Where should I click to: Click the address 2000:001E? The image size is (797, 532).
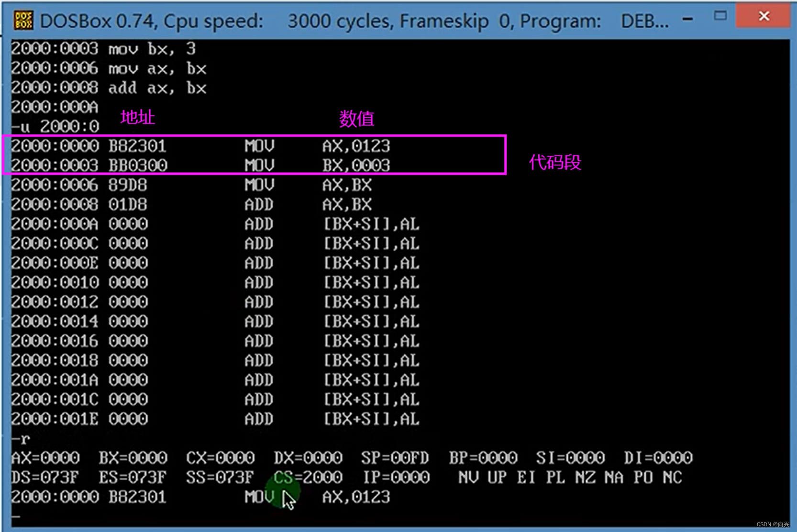[55, 420]
